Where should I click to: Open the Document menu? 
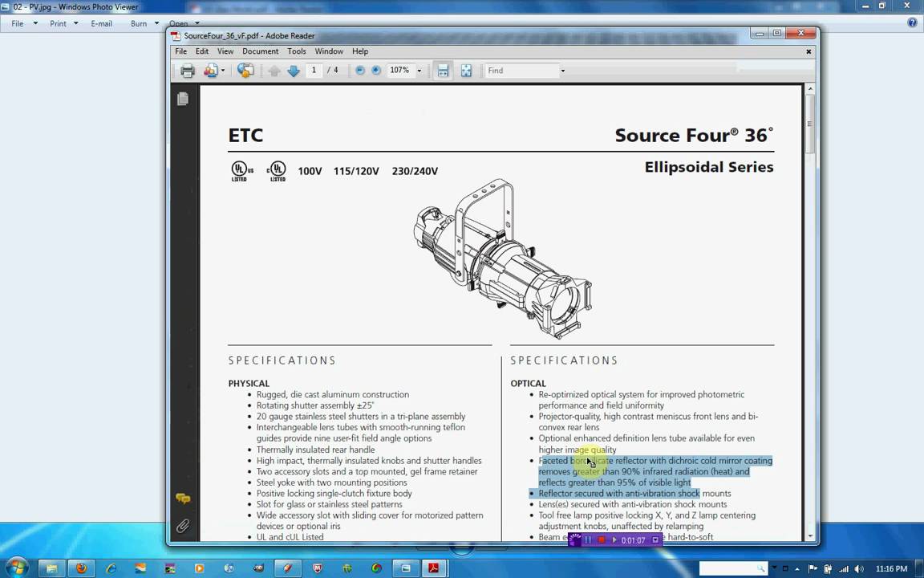(261, 51)
